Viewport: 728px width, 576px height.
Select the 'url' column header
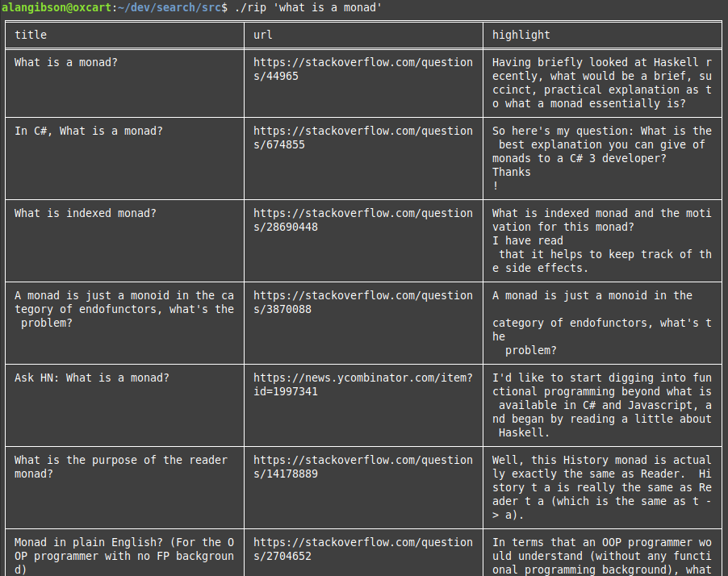(x=263, y=35)
